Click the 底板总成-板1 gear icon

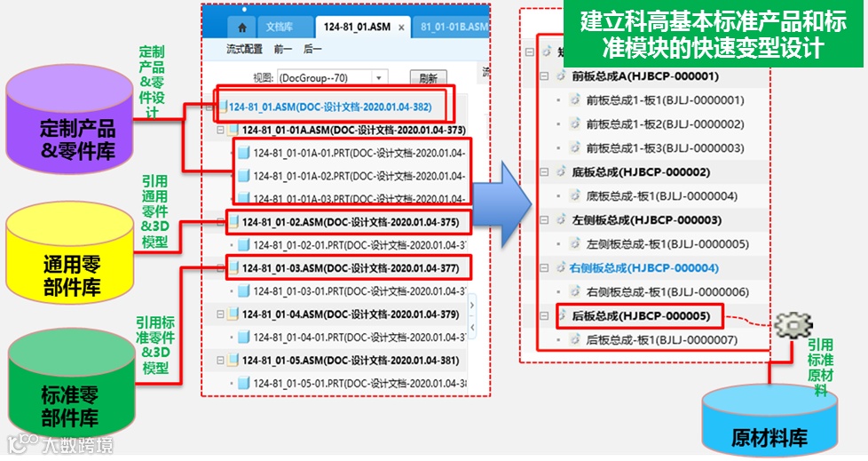tap(574, 195)
